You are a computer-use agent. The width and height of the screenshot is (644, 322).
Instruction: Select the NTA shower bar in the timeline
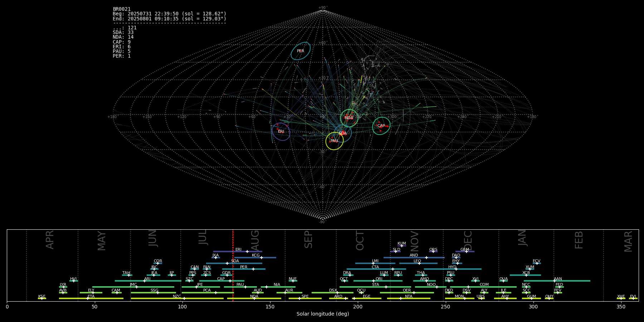[x=409, y=298]
